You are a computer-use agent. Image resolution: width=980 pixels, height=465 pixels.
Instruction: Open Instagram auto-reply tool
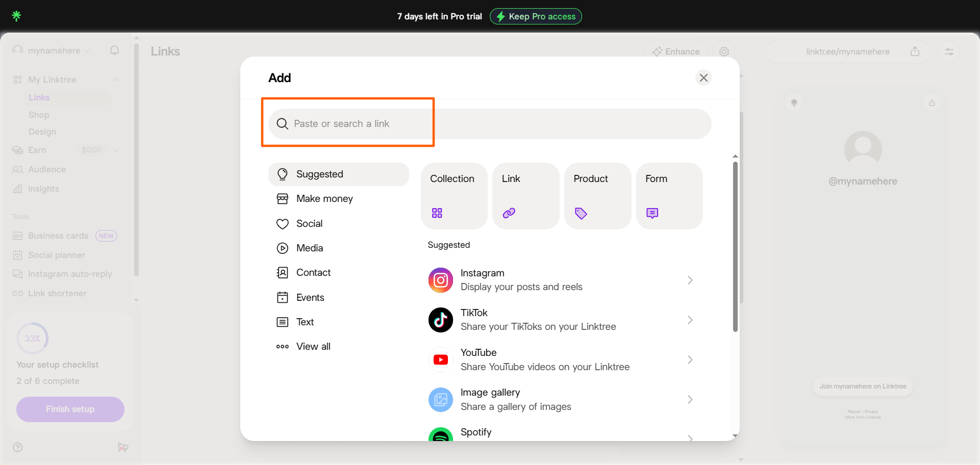tap(70, 274)
